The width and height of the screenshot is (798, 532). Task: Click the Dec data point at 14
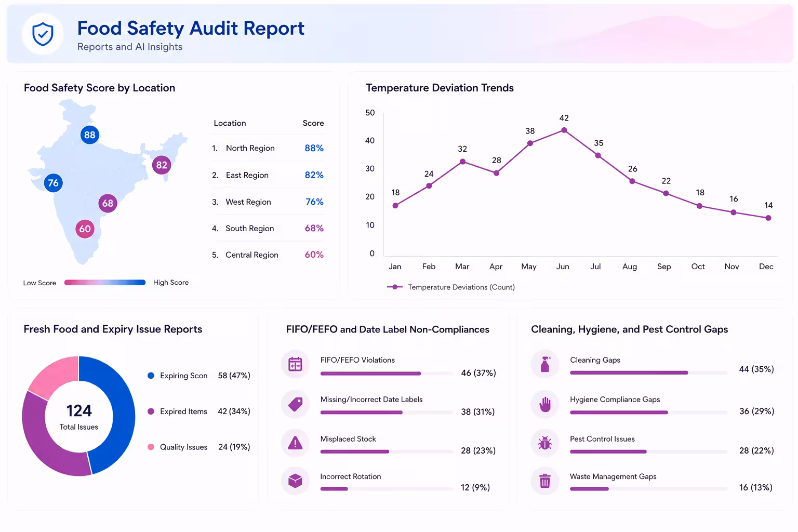click(x=768, y=218)
